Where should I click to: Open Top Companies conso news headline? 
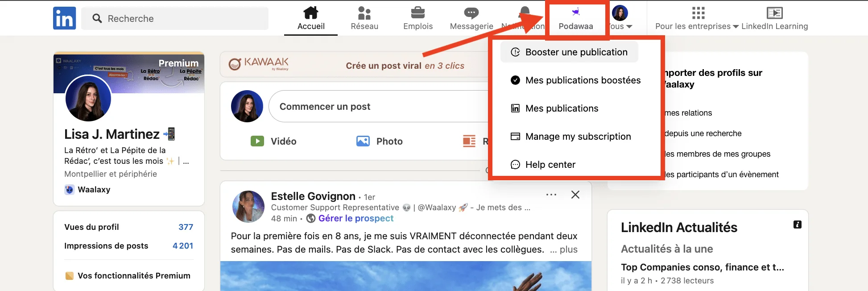coord(703,267)
